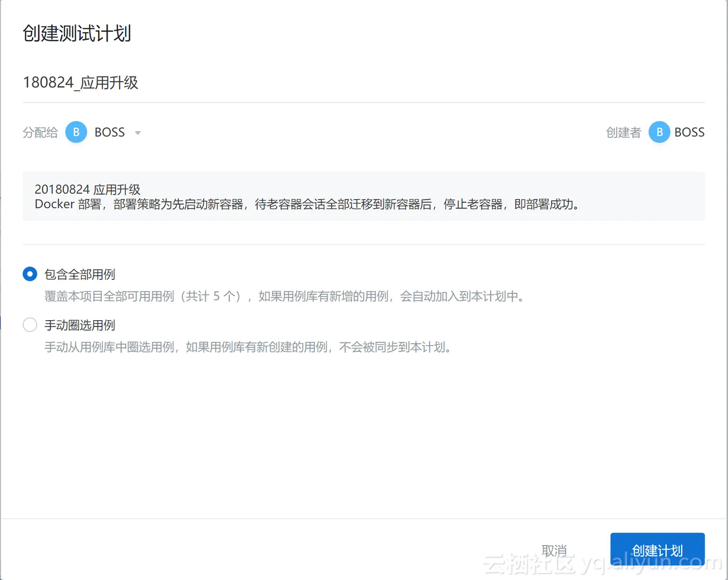This screenshot has width=728, height=580.
Task: Click the 创建者 label
Action: (623, 133)
